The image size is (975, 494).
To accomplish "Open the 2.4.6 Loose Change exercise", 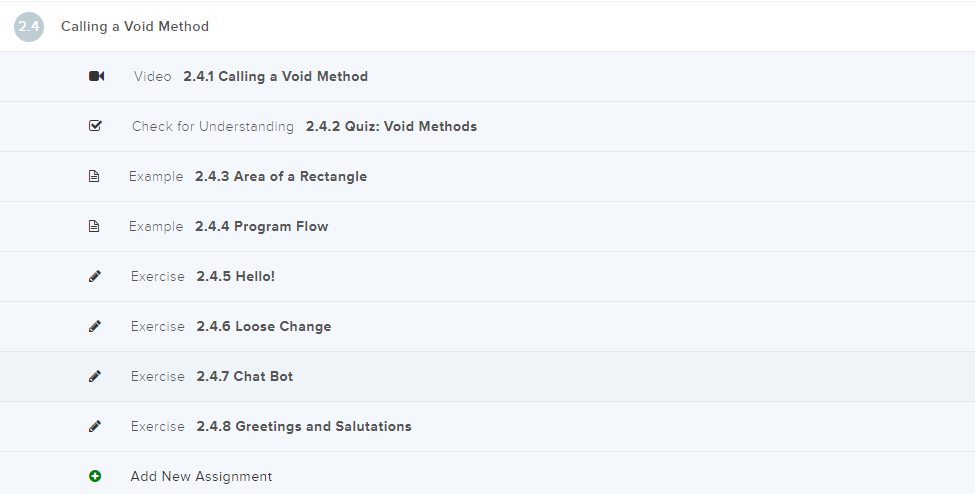I will 263,326.
